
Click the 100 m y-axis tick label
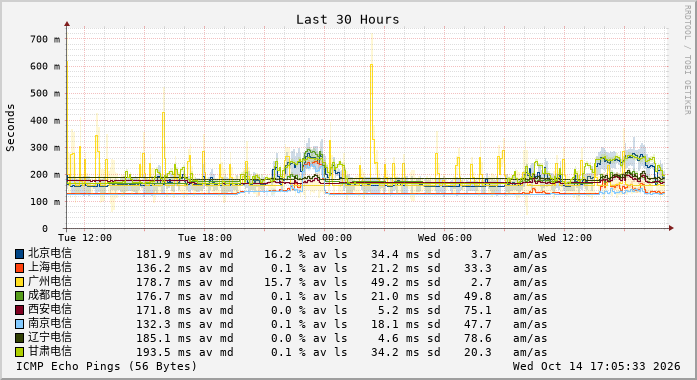pos(45,202)
